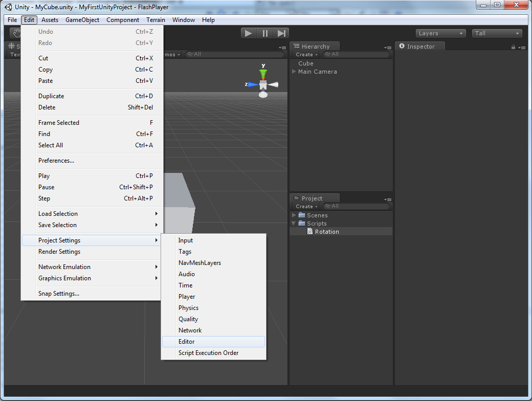Open the Project panel options menu
Screen dimensions: 532x401
(x=388, y=199)
